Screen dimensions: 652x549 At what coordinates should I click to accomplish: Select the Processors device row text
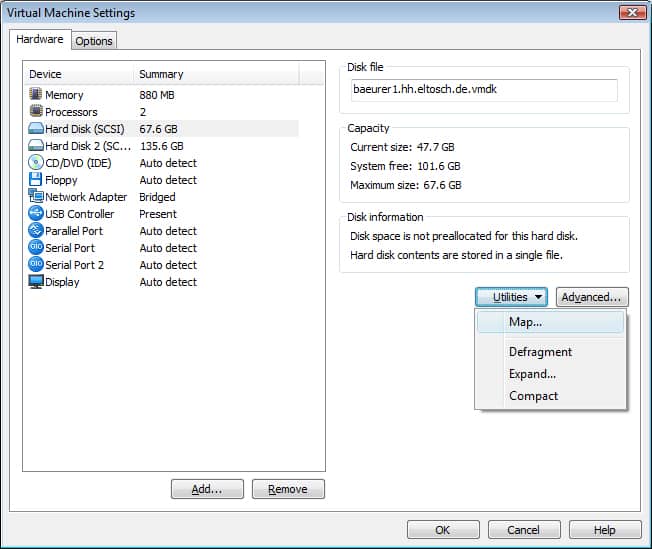click(71, 112)
